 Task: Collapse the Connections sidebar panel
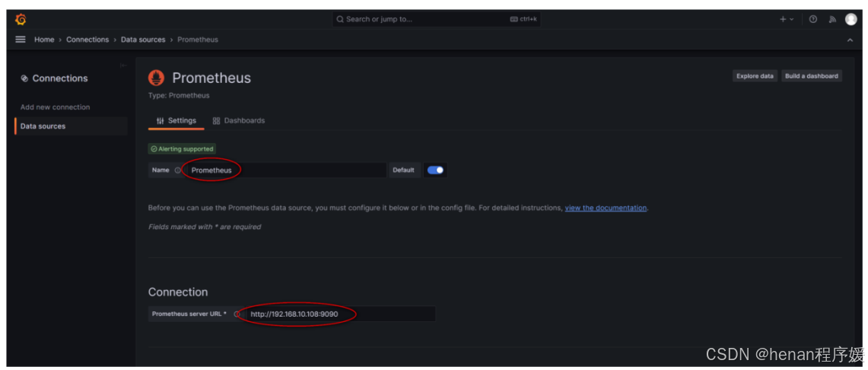[123, 65]
